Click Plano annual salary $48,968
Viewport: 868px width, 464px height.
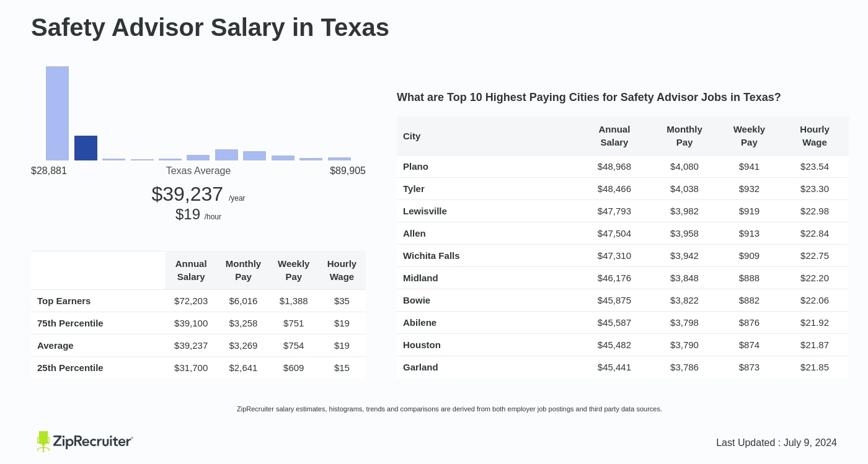tap(614, 167)
